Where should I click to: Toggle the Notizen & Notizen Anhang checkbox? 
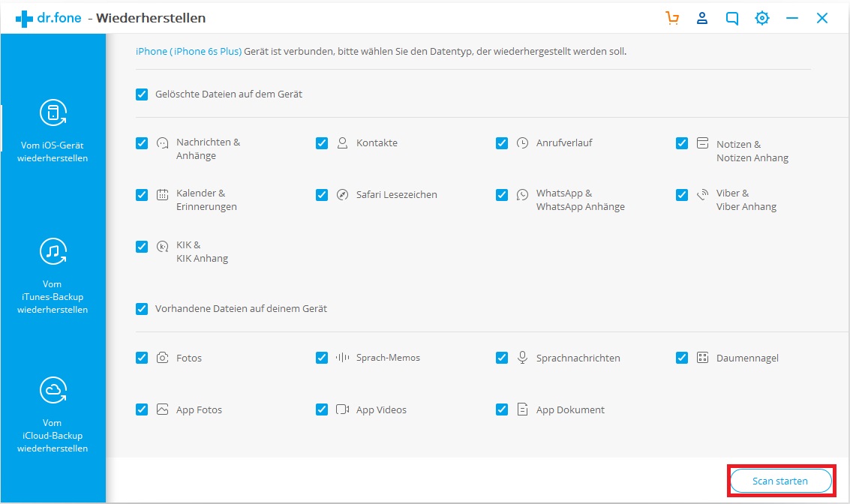(x=682, y=143)
